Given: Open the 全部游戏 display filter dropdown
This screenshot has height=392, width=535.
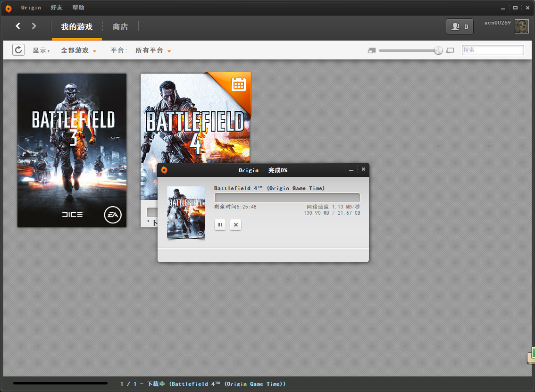Looking at the screenshot, I should 78,50.
